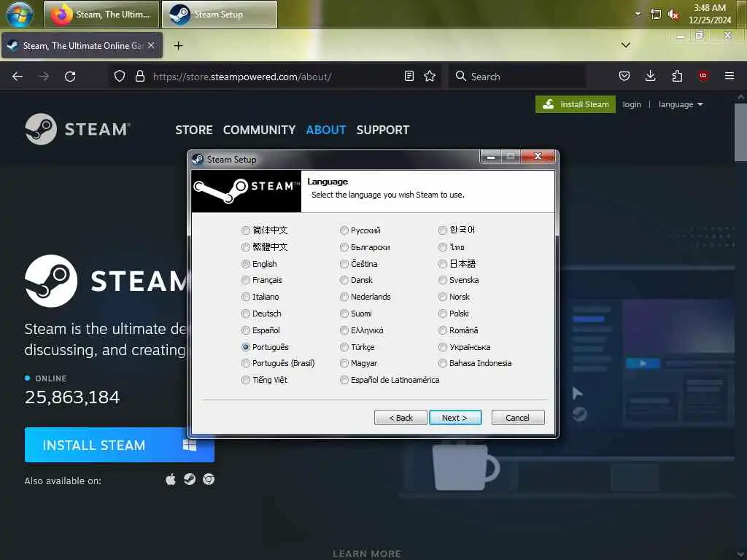Click the Apple macOS download icon

click(171, 479)
